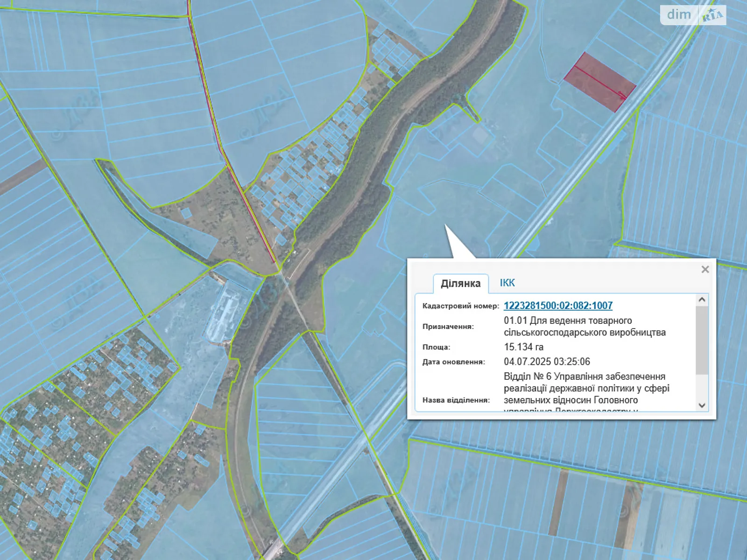Open cadastral number 1223281500:02:082:1007 link
747x560 pixels.
558,306
